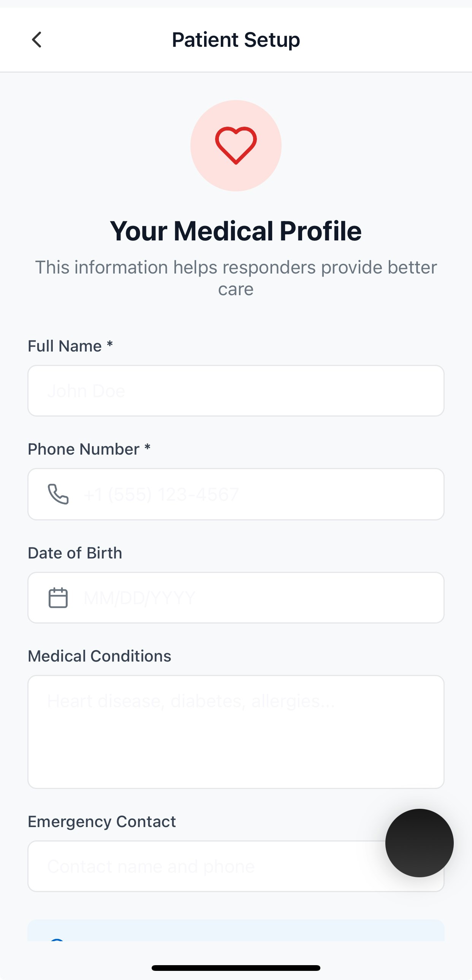Tap the Your Medical Profile heading
Viewport: 472px width, 980px height.
point(236,231)
